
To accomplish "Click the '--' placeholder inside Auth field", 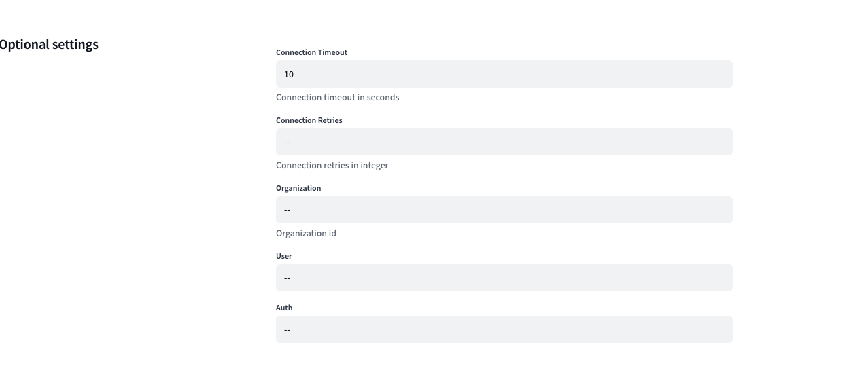I will pyautogui.click(x=288, y=329).
